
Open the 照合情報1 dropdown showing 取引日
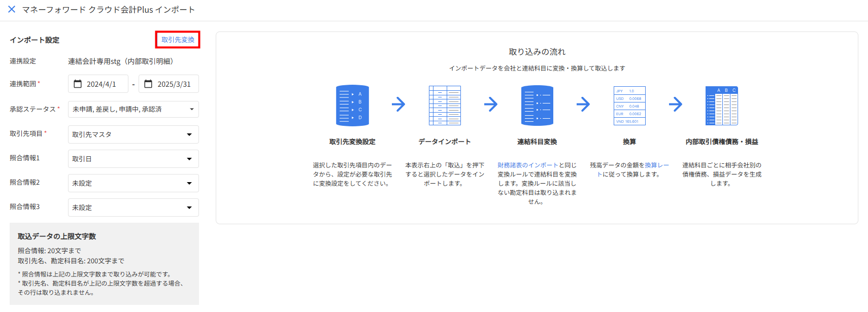tap(133, 159)
